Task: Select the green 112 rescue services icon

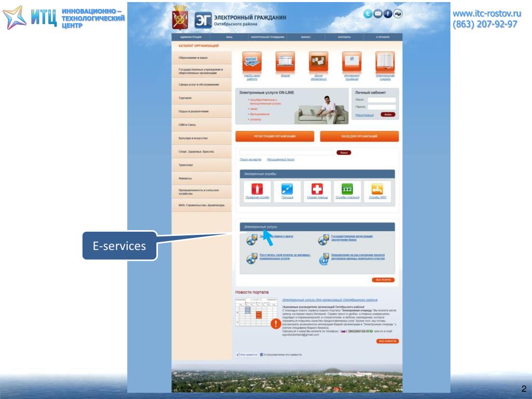Action: point(347,189)
